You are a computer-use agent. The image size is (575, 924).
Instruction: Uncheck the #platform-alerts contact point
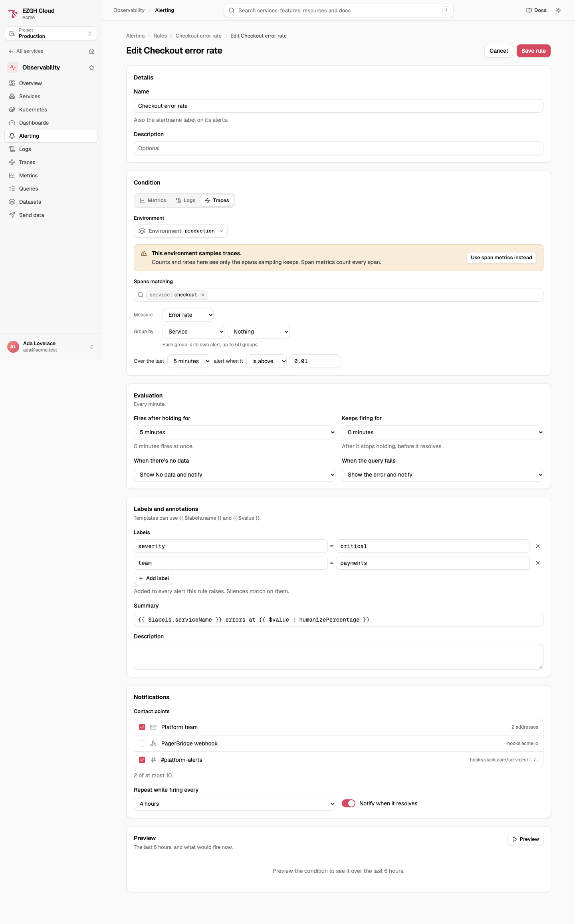coord(142,760)
